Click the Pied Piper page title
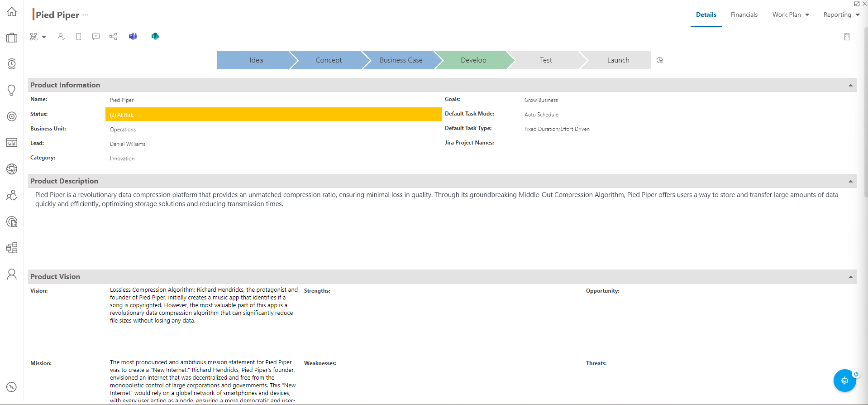The height and width of the screenshot is (405, 868). (x=57, y=15)
